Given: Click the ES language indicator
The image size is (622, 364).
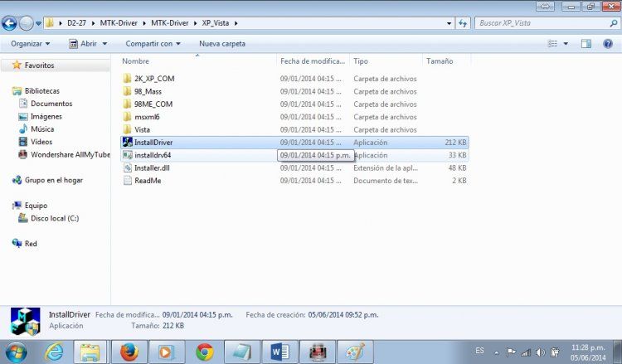Looking at the screenshot, I should [479, 351].
